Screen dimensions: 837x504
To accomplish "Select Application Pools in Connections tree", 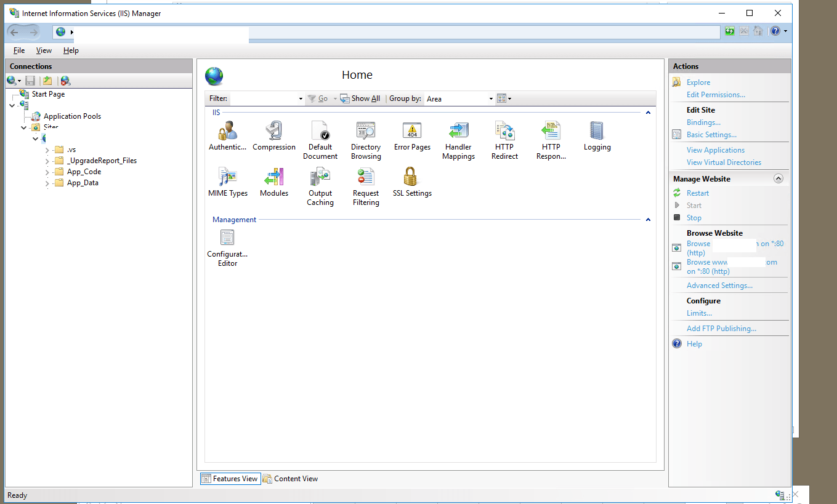I will coord(72,116).
